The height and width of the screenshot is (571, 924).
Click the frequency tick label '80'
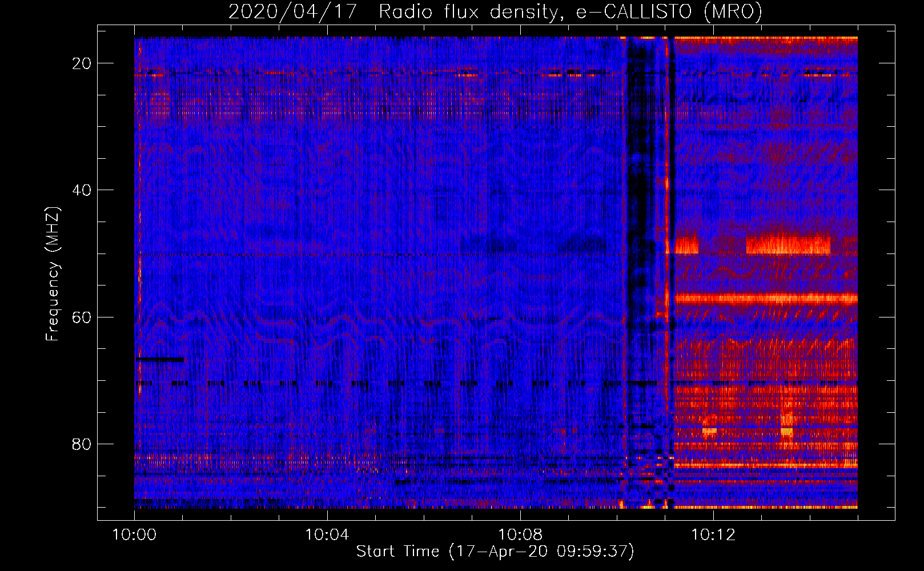[x=82, y=444]
